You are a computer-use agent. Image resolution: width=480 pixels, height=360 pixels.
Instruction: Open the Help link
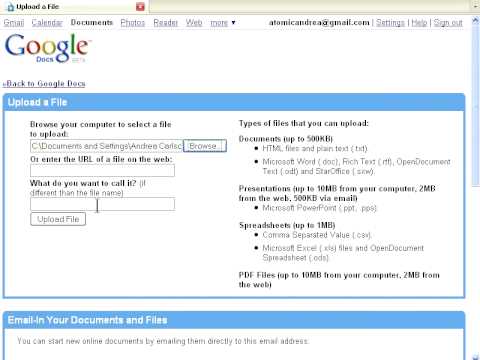[419, 23]
